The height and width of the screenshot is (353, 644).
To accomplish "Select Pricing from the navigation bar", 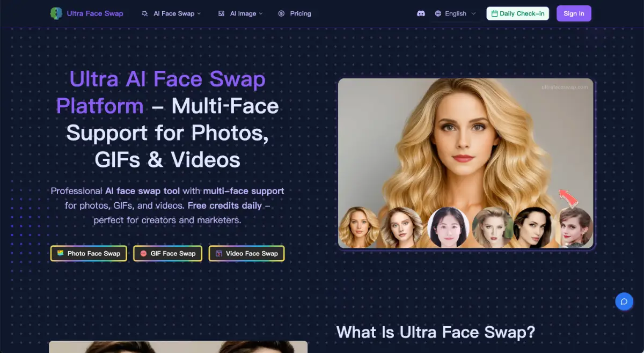I will [301, 13].
